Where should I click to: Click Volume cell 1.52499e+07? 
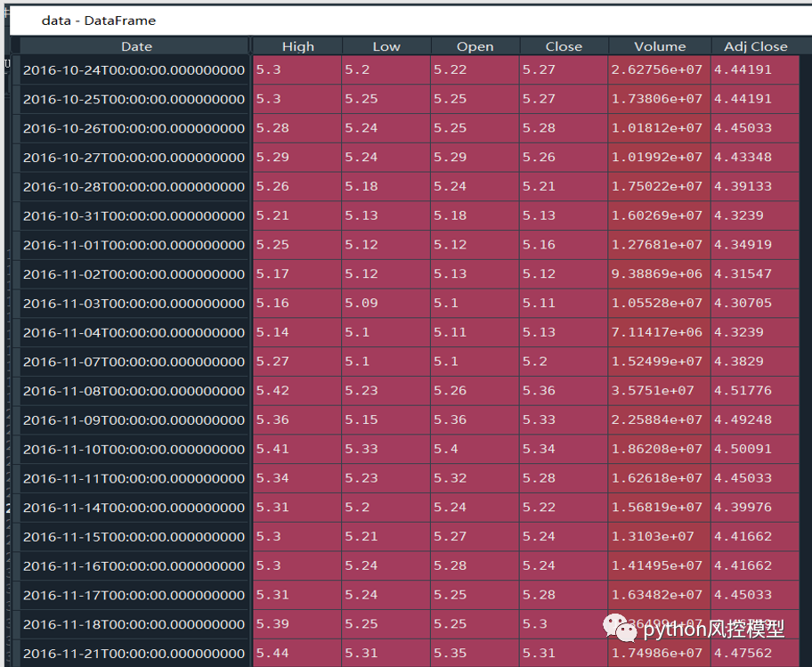tap(659, 362)
